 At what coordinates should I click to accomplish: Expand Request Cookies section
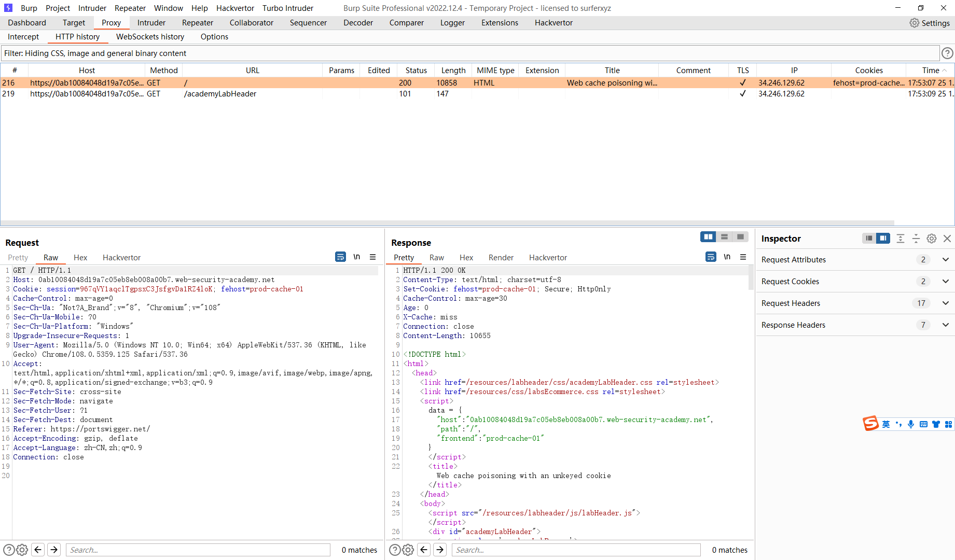coord(946,282)
